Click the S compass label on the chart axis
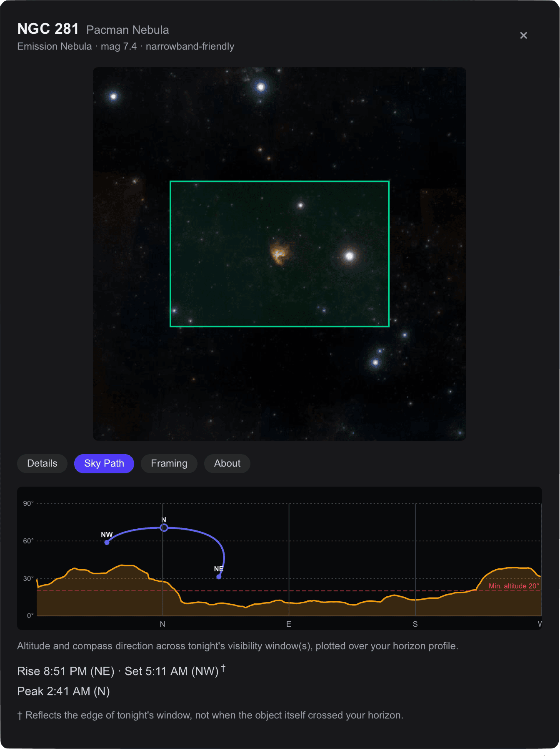Viewport: 560px width, 756px height. pos(415,624)
